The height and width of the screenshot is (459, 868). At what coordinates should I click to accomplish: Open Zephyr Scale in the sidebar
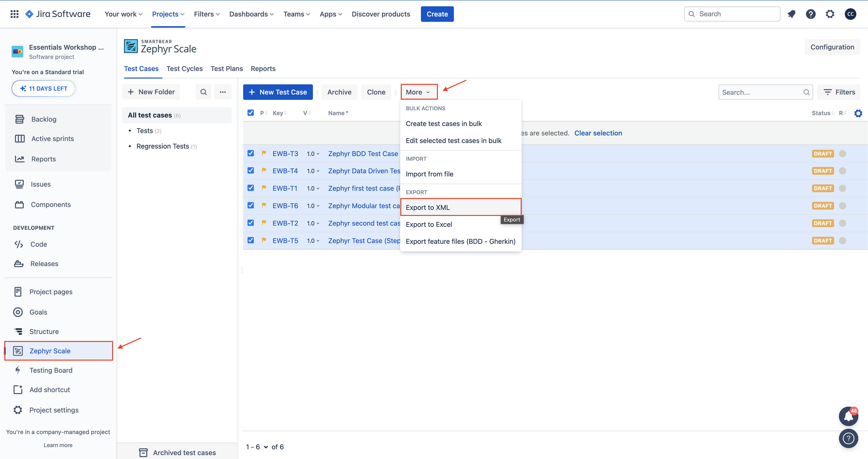(58, 351)
